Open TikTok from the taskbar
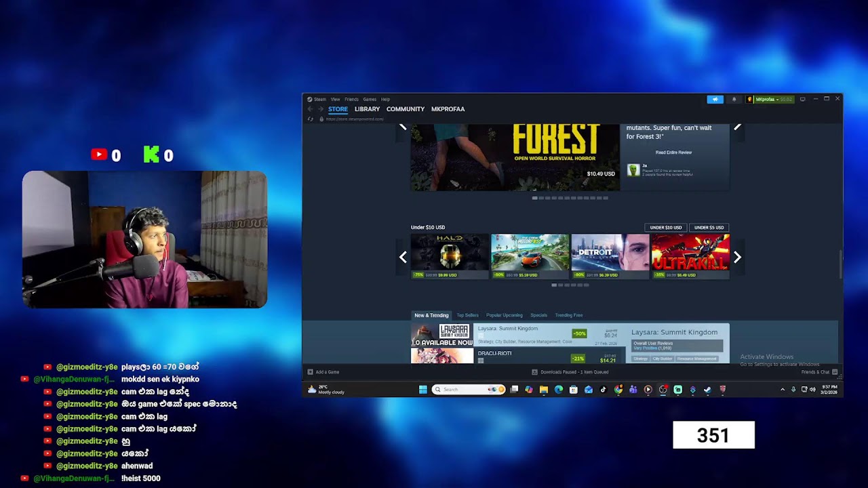This screenshot has width=868, height=488. 604,390
